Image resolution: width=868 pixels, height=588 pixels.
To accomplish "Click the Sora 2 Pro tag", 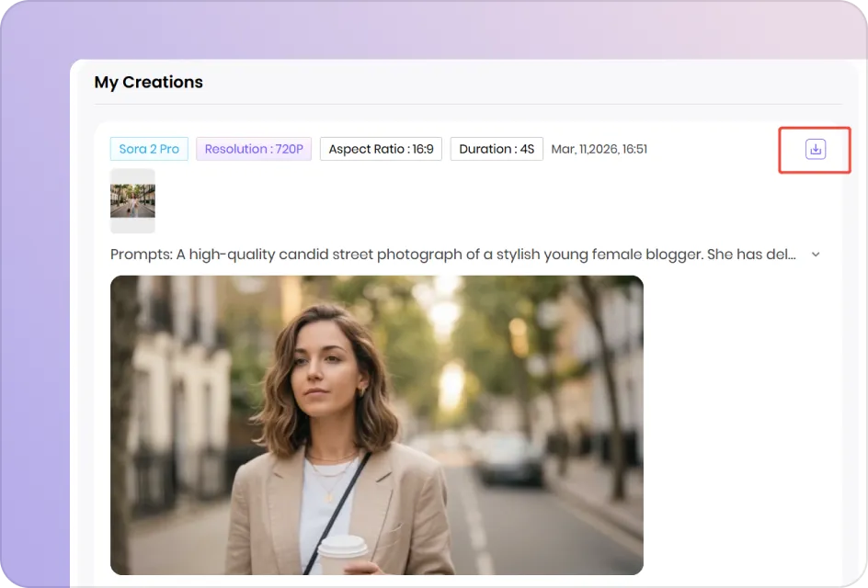I will pyautogui.click(x=149, y=149).
